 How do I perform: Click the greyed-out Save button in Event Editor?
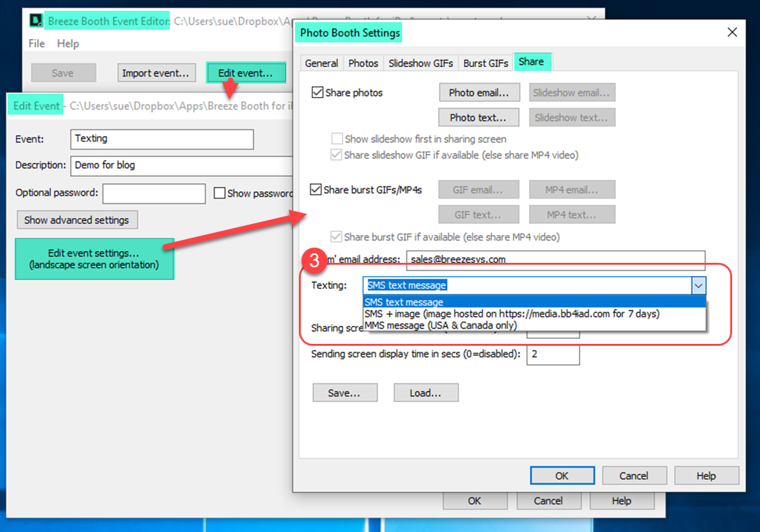(63, 73)
